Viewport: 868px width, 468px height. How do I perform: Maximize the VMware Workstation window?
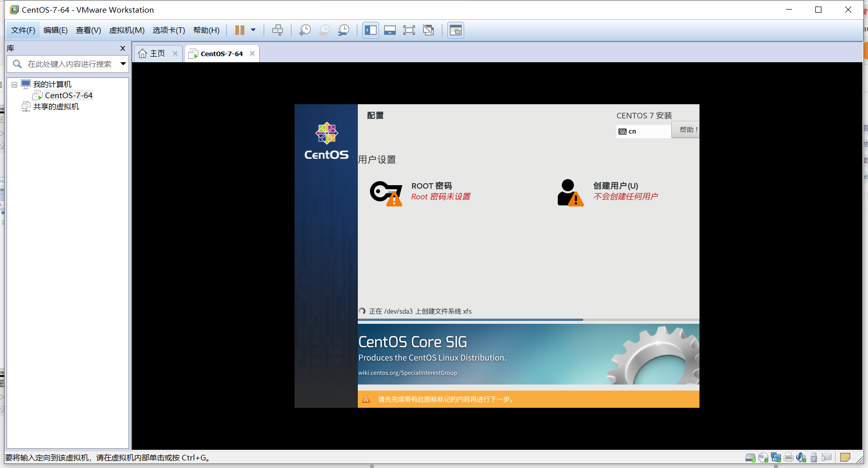818,10
